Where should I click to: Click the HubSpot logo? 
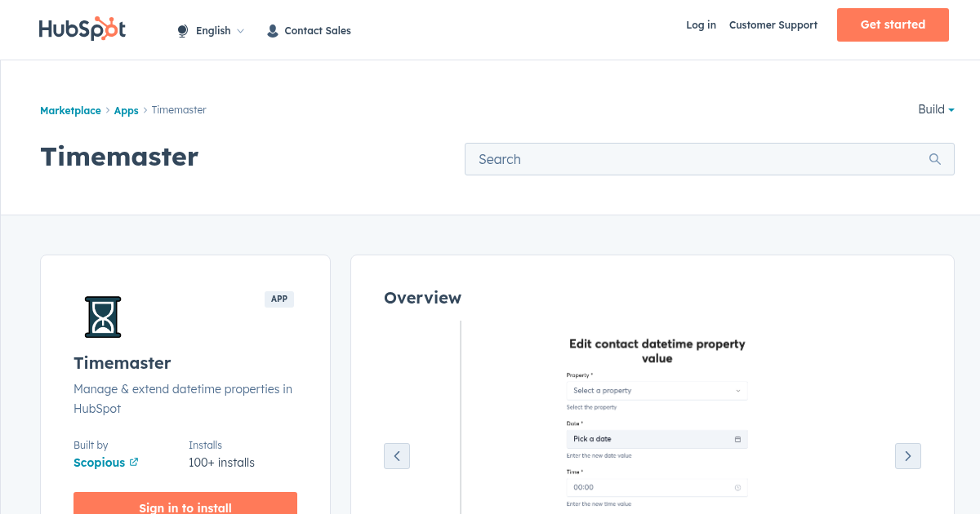82,29
